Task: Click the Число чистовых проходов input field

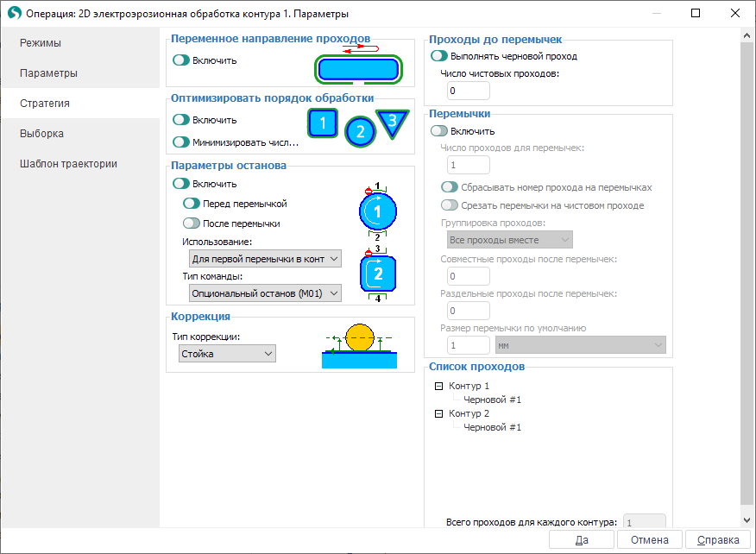Action: click(x=469, y=91)
